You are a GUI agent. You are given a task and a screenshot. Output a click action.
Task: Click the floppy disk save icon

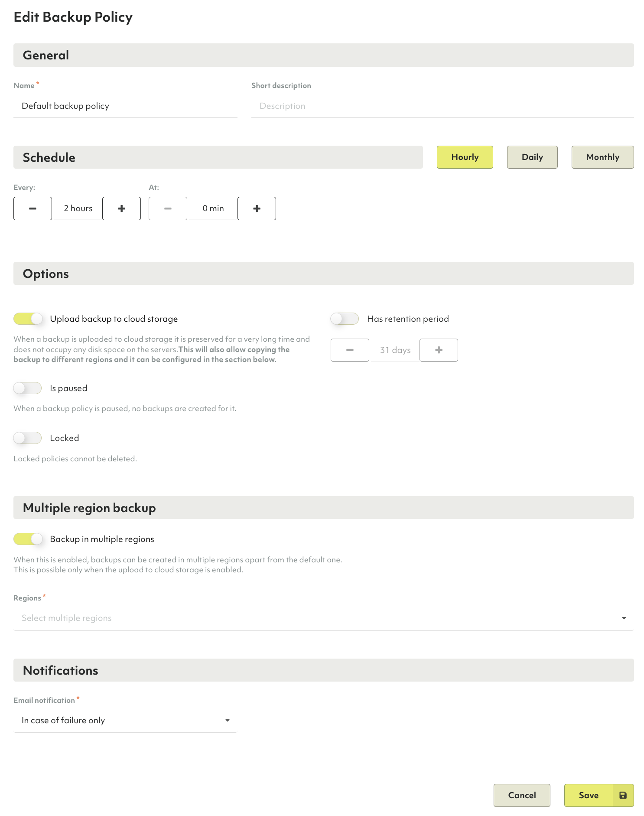pos(623,795)
